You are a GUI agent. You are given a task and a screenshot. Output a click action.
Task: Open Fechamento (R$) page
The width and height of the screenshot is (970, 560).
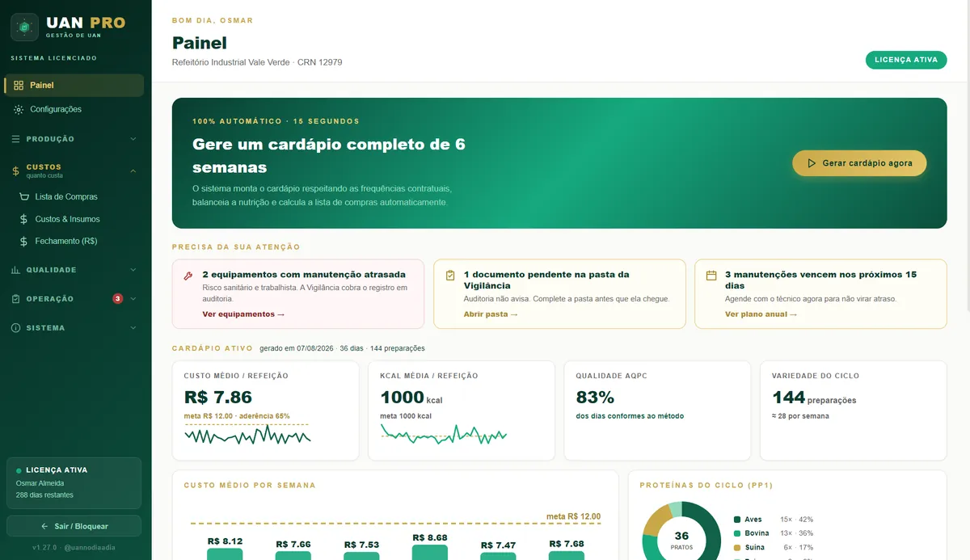tap(79, 242)
